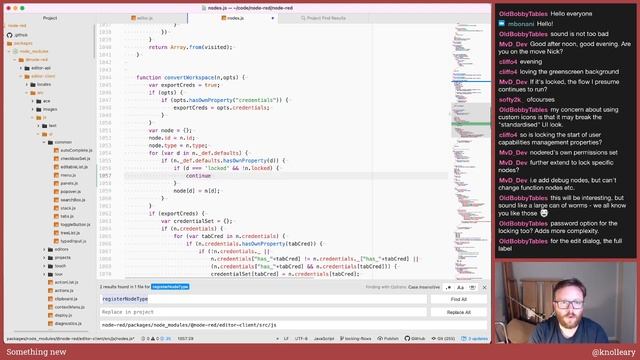Click search icon on Project Find Results tab

coord(303,18)
